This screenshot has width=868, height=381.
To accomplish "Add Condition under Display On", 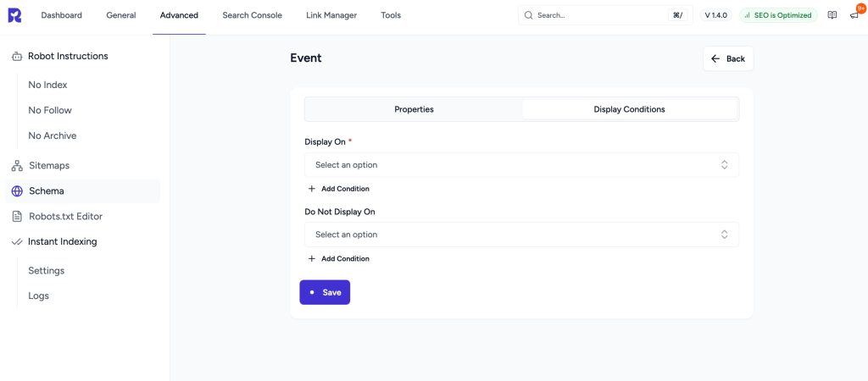I will pyautogui.click(x=339, y=189).
